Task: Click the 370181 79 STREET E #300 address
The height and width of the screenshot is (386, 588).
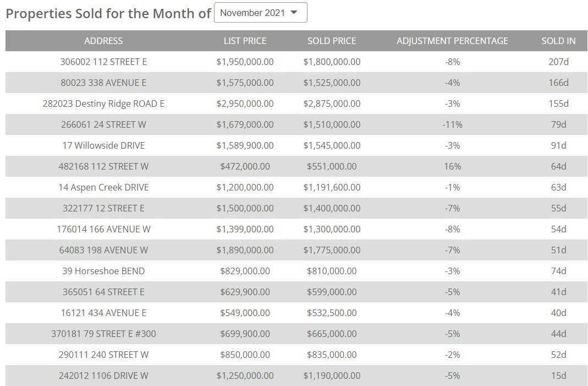Action: coord(103,334)
